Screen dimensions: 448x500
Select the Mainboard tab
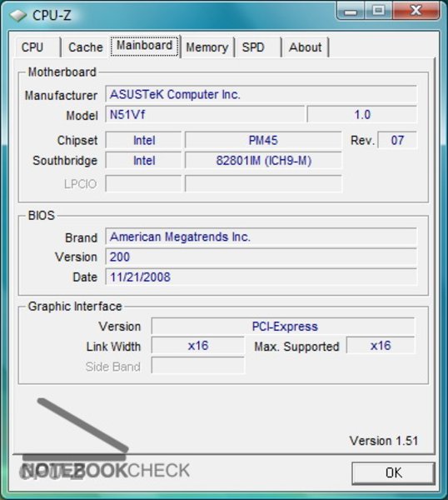(x=145, y=46)
